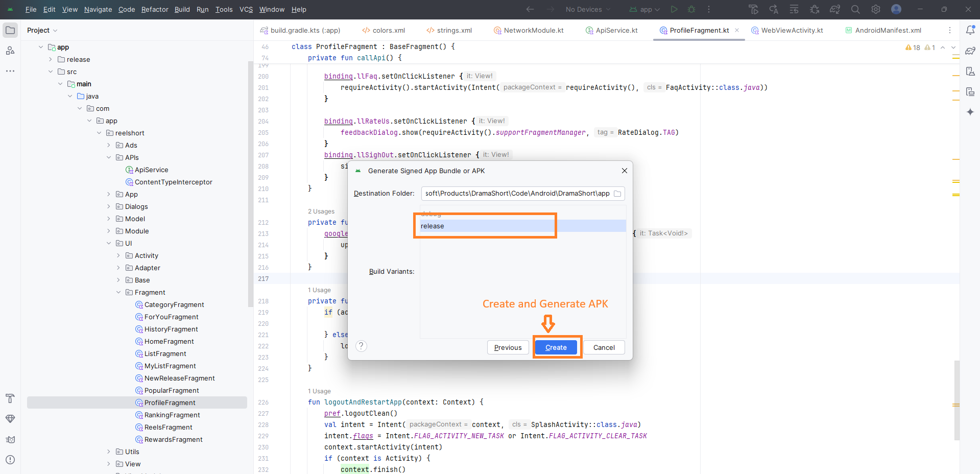Click the Create button
Image resolution: width=980 pixels, height=474 pixels.
(556, 347)
